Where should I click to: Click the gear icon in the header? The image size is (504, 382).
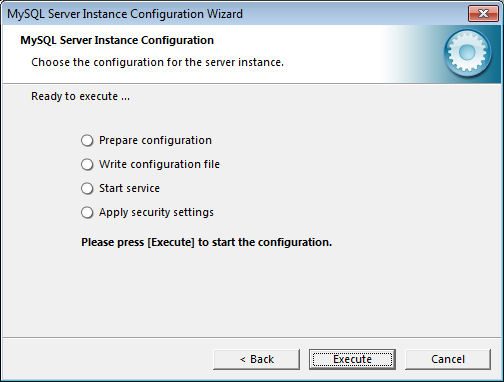tap(467, 53)
